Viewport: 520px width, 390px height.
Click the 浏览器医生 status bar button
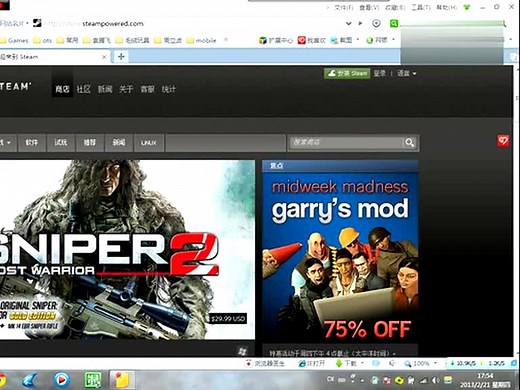pos(266,363)
